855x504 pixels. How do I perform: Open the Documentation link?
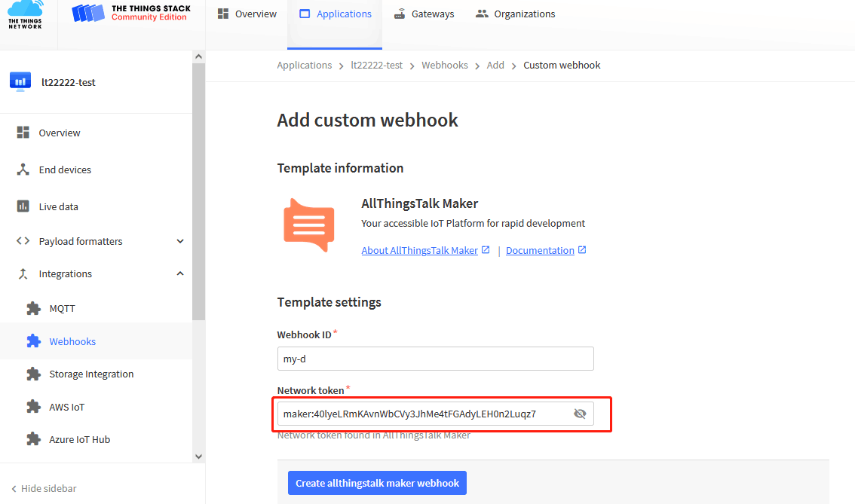point(540,250)
